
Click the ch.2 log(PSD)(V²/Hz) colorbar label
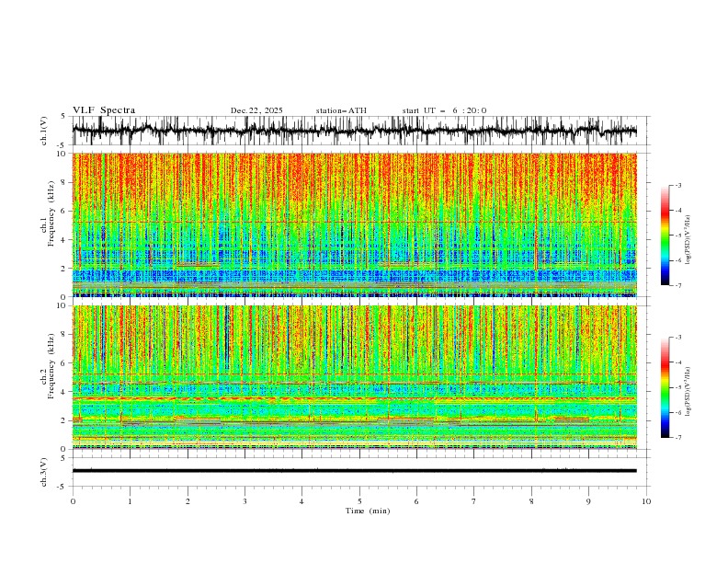click(688, 392)
